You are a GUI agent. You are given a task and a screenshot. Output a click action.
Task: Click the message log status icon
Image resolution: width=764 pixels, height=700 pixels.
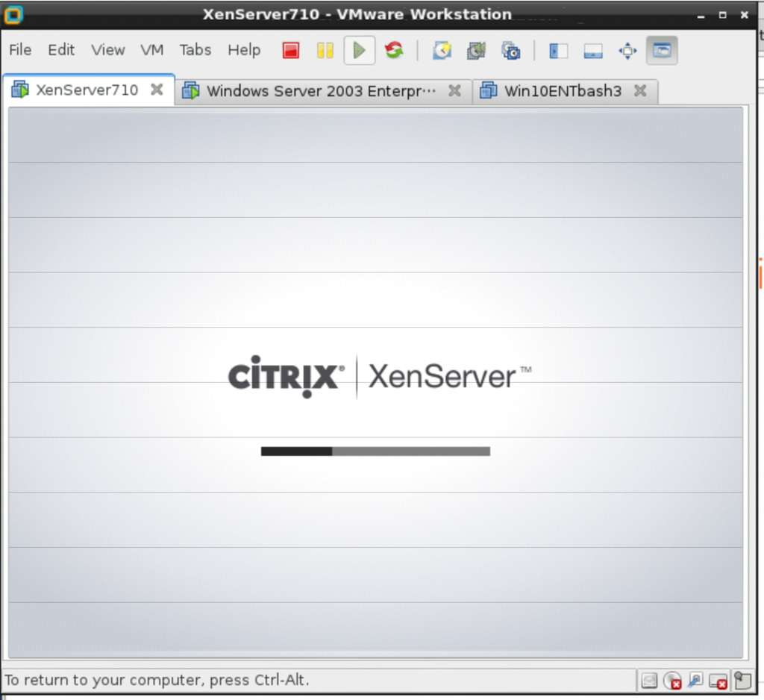click(742, 680)
